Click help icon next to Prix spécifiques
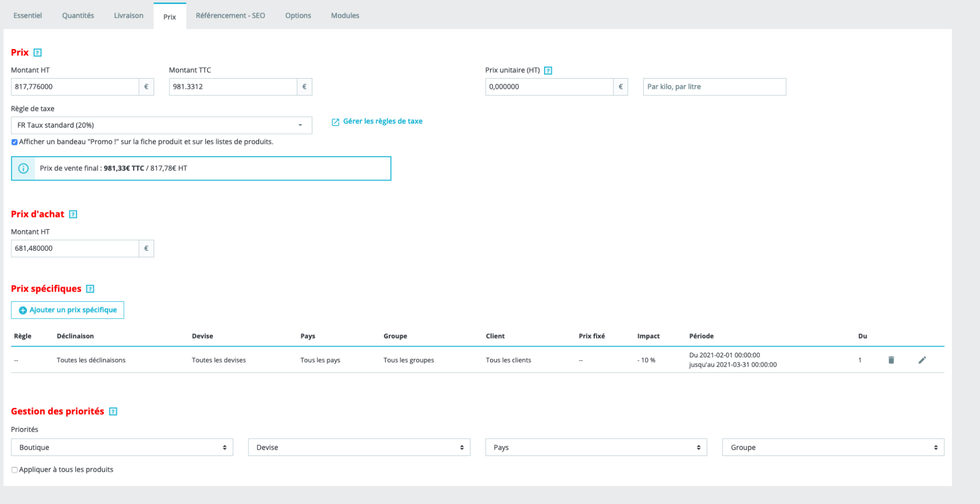The image size is (980, 504). [x=90, y=289]
